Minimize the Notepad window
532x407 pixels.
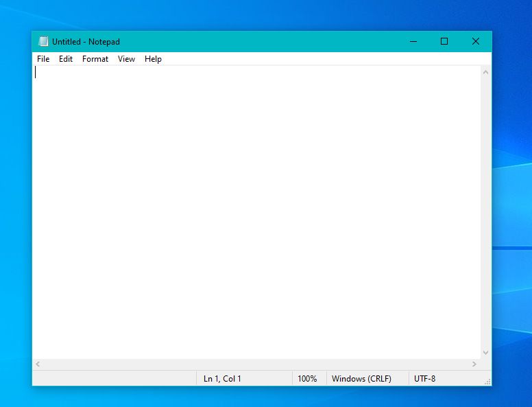(413, 41)
